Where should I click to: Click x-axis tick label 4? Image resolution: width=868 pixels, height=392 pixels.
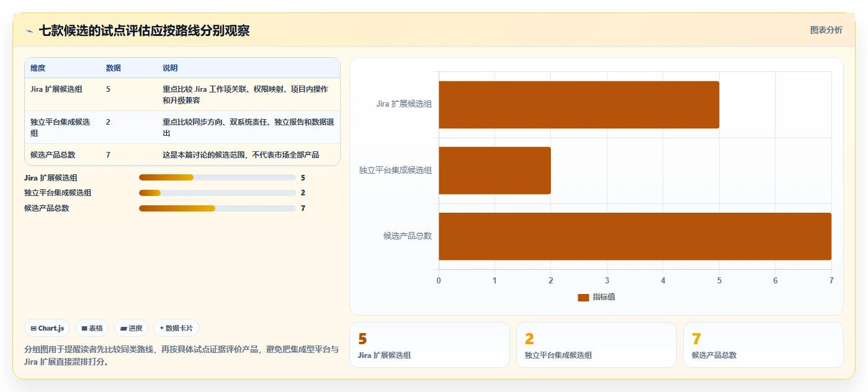[x=663, y=280]
